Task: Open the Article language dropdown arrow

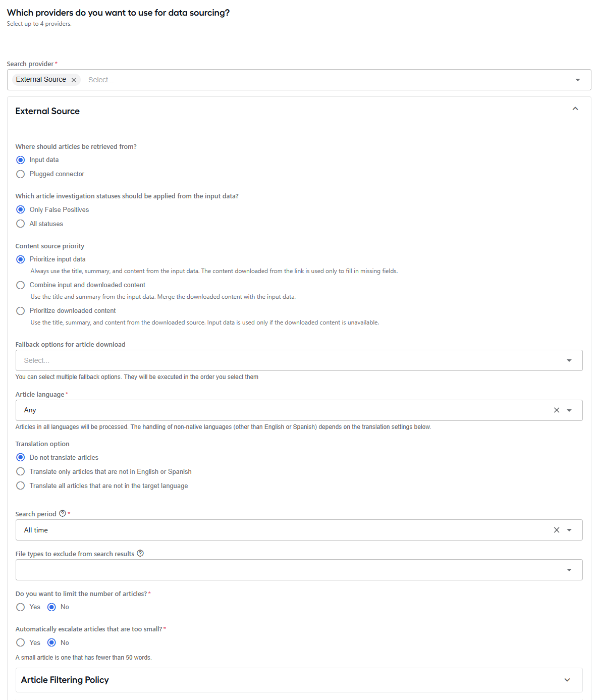Action: pos(569,410)
